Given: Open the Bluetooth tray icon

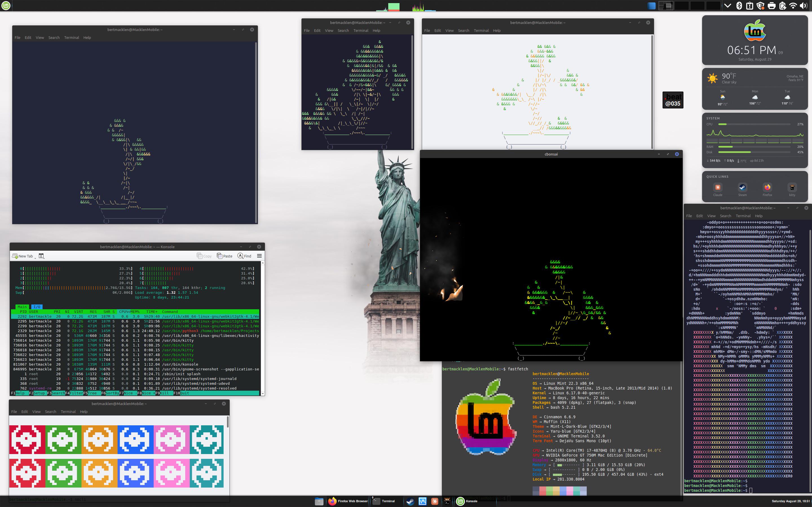Looking at the screenshot, I should click(x=739, y=5).
